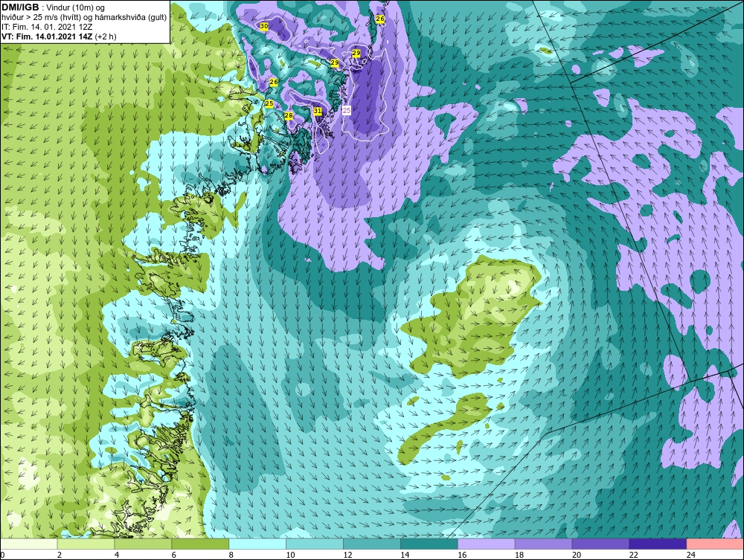The width and height of the screenshot is (744, 560).
Task: Click the 10–12 m/s legend color swatch
Action: 315,544
